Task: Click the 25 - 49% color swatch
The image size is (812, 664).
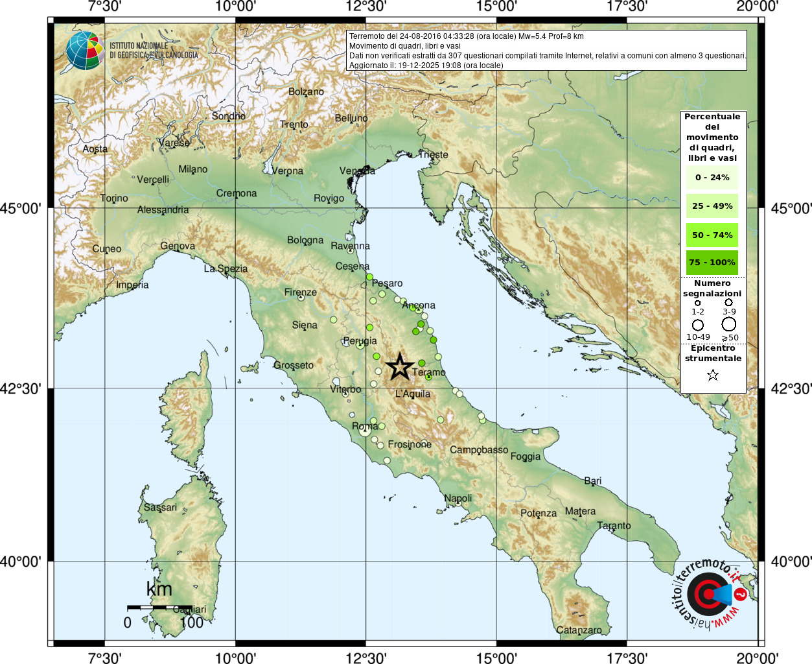Action: (712, 206)
